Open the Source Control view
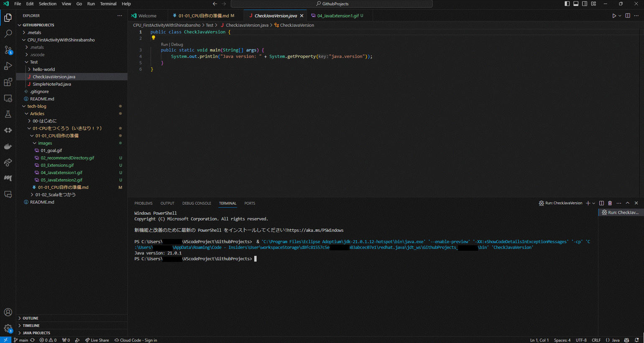 [8, 50]
